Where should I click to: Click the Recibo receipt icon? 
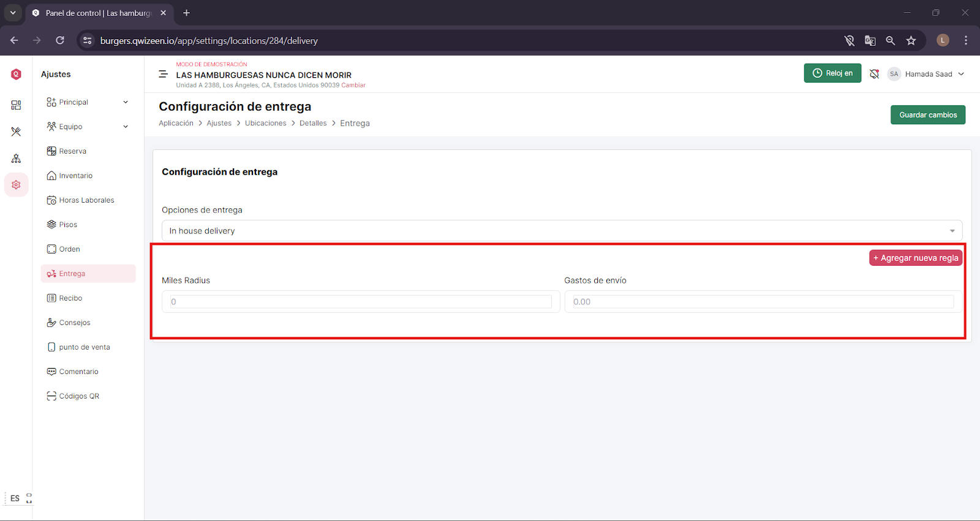[51, 298]
